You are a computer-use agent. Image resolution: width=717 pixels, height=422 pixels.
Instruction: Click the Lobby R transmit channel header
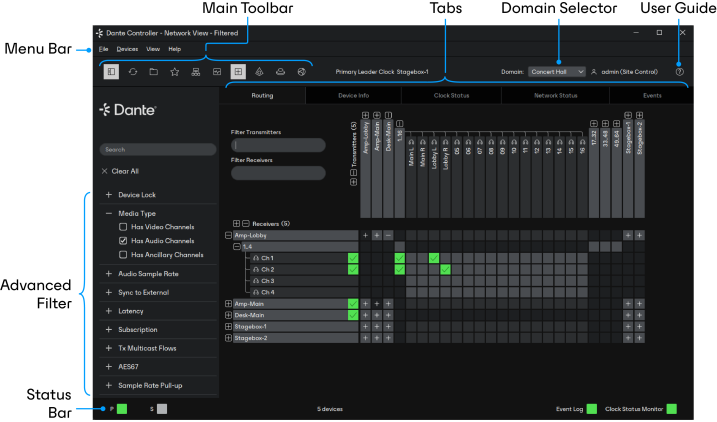tap(445, 177)
